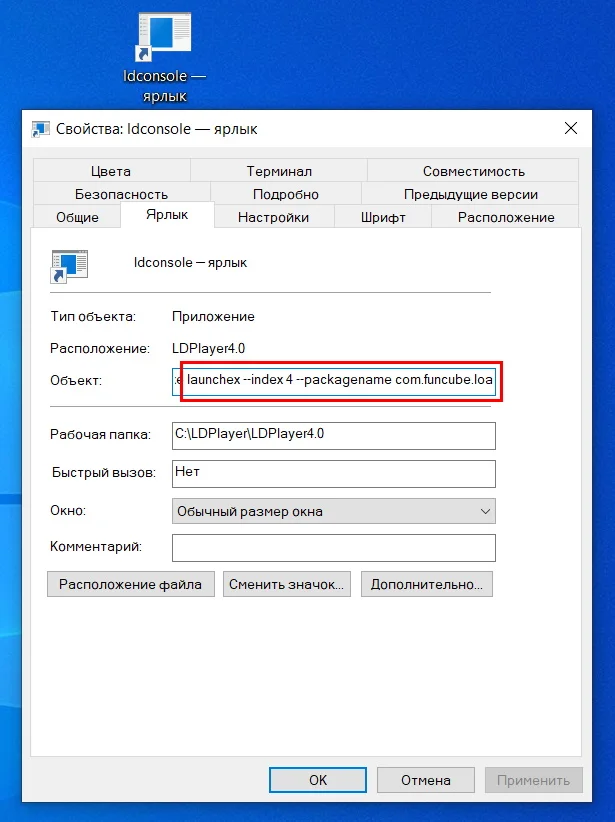Switch to the Совместимость tab

point(473,171)
